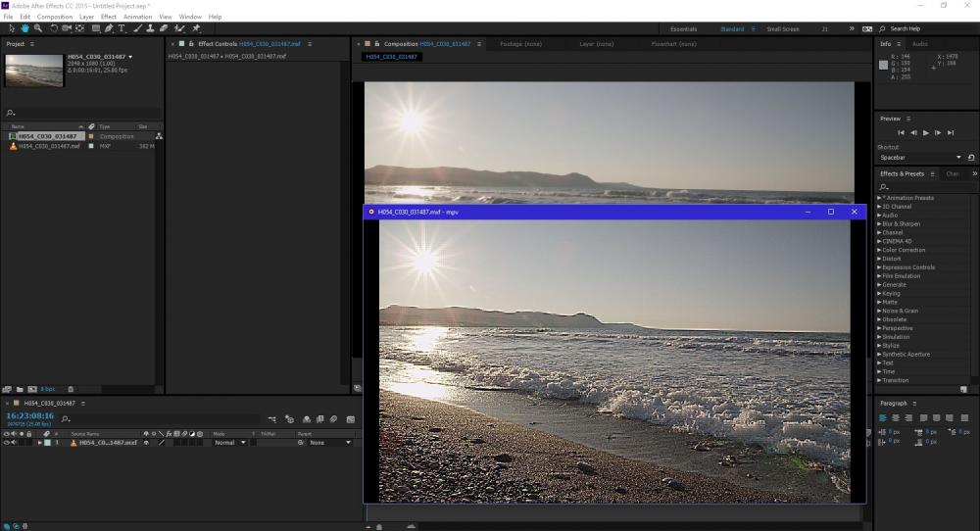Switch to the Small Screen workspace
Screen dimensions: 980x531
(782, 29)
